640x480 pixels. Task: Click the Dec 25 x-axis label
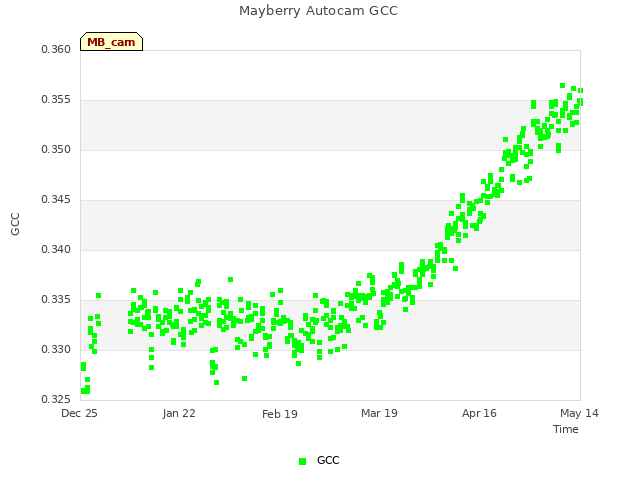tap(79, 413)
